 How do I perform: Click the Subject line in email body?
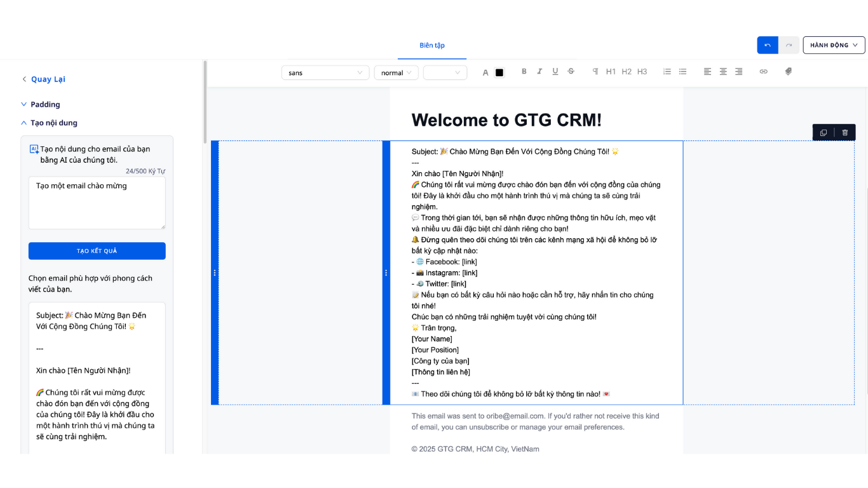pyautogui.click(x=515, y=152)
